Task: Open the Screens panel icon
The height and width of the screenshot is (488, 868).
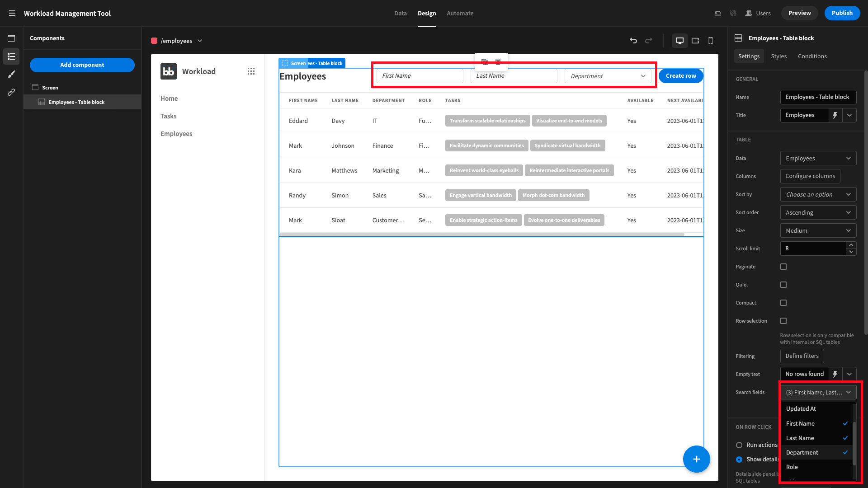Action: pos(11,38)
